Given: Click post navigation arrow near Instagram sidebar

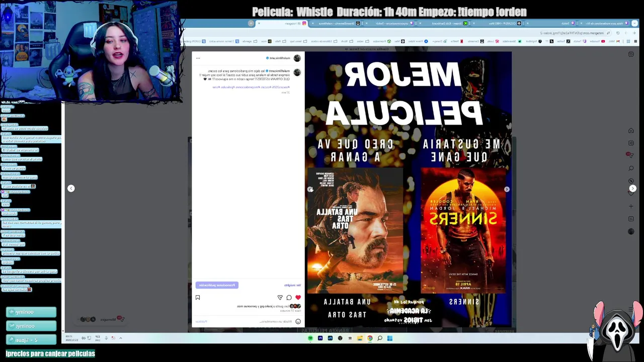Looking at the screenshot, I should click(x=632, y=189).
